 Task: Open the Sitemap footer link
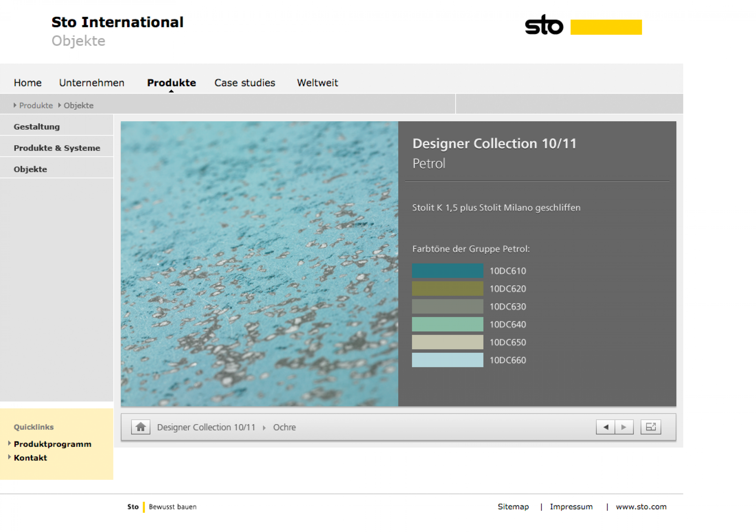pos(513,507)
